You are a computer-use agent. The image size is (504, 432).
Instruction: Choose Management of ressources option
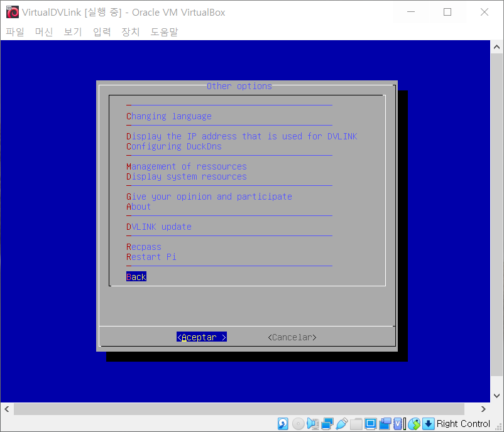tap(187, 166)
